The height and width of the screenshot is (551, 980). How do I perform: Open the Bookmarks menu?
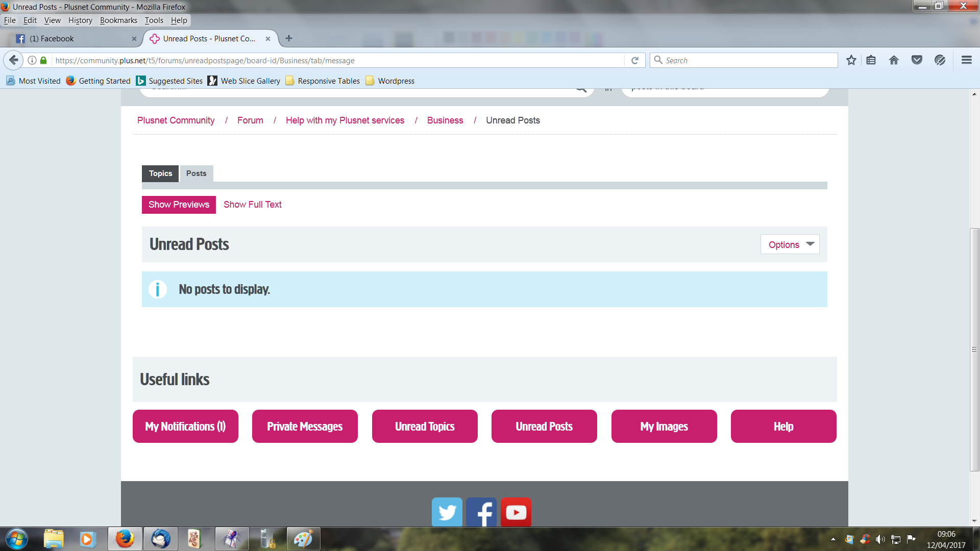(x=118, y=20)
